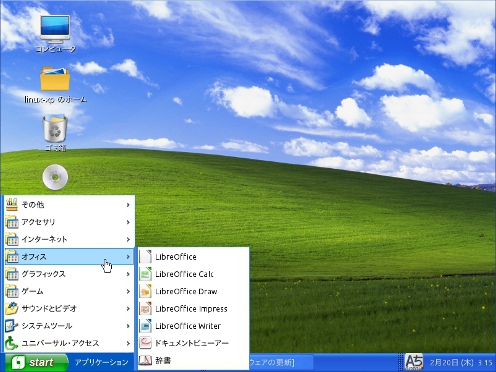Viewport: 496px width, 372px height.
Task: Click the グラフィックス category icon
Action: coord(12,274)
